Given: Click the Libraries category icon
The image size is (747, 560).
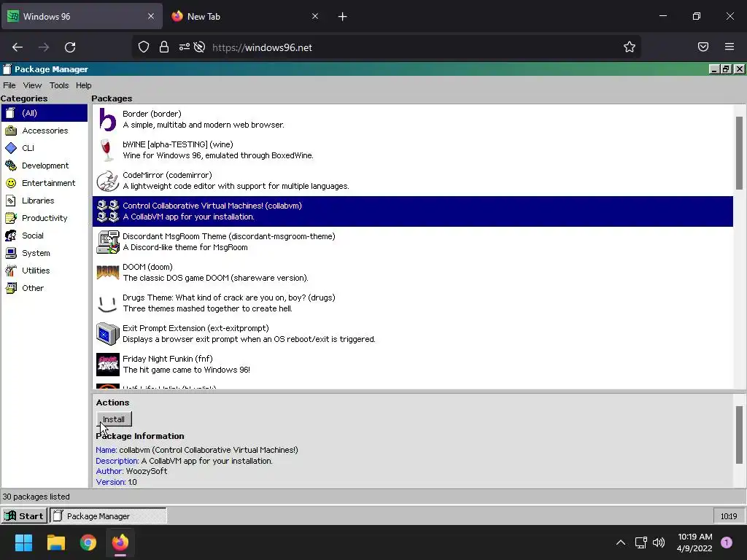Looking at the screenshot, I should [x=10, y=201].
